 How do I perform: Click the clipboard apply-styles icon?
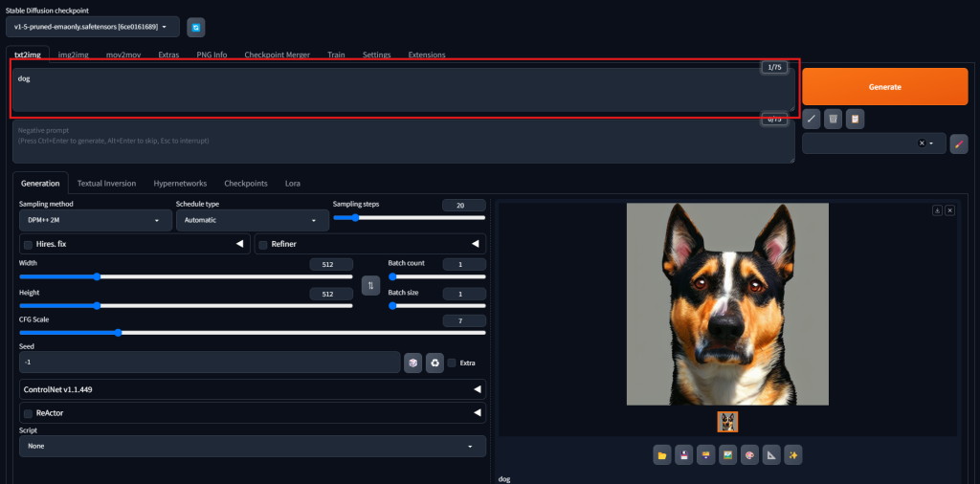coord(854,119)
